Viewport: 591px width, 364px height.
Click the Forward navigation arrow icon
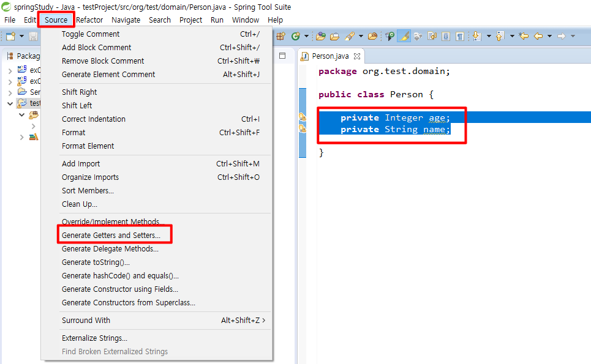[562, 36]
